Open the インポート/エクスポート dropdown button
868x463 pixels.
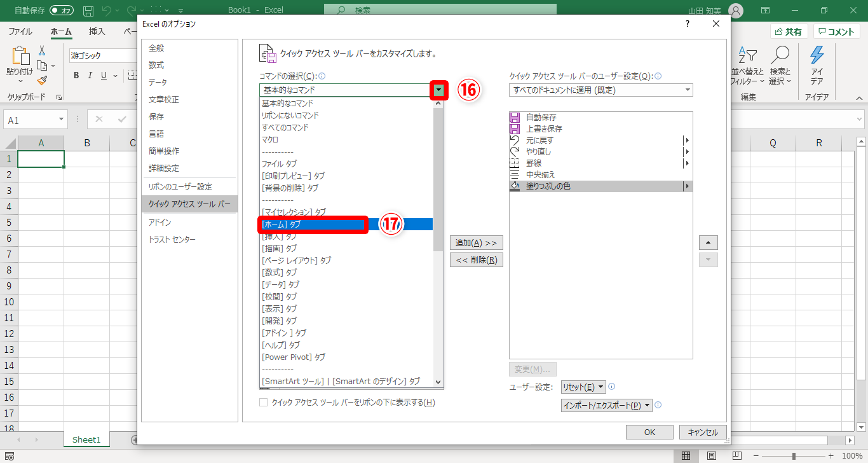(x=607, y=405)
